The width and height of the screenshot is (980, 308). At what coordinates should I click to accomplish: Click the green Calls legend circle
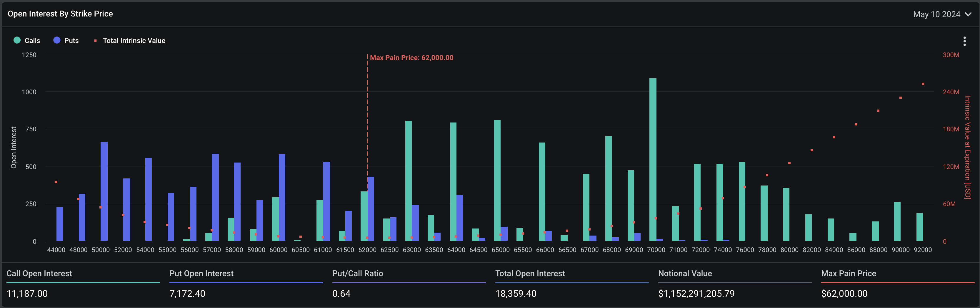click(17, 40)
